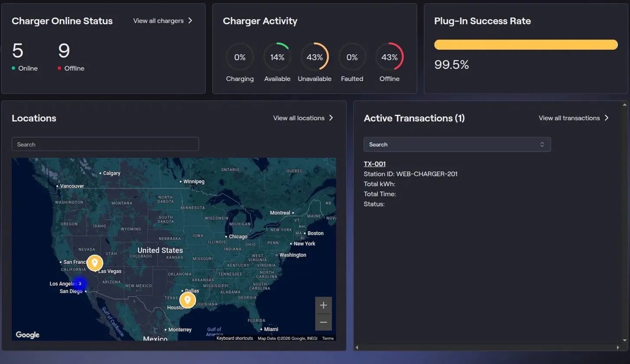Zoom out the map with minus button
The image size is (630, 364).
[x=323, y=322]
